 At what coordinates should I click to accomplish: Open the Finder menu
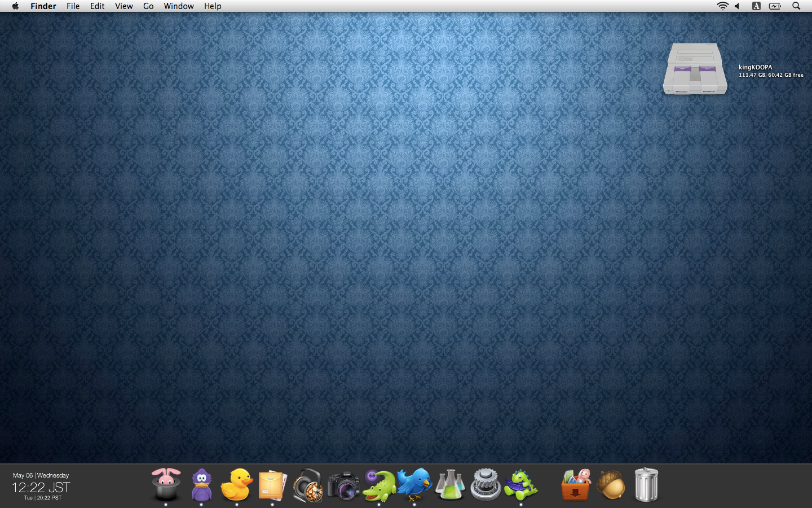pyautogui.click(x=43, y=6)
